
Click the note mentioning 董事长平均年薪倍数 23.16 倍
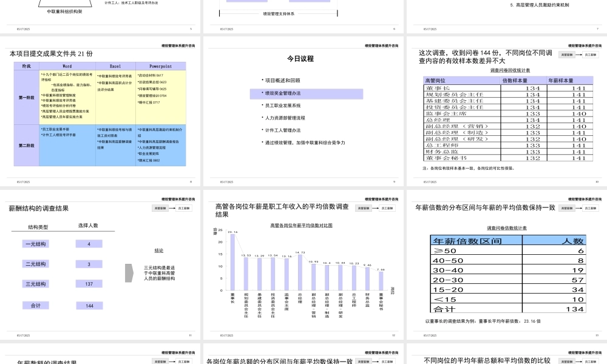tap(483, 321)
